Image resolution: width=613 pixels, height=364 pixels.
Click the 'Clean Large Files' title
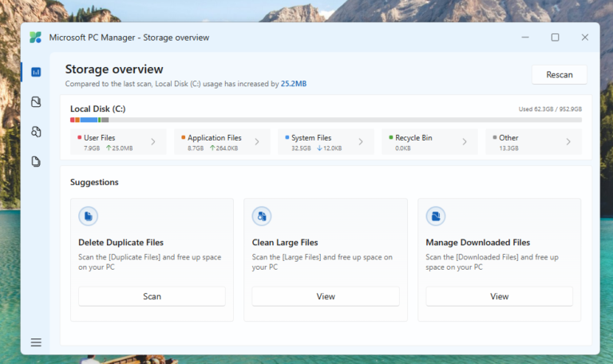point(285,243)
